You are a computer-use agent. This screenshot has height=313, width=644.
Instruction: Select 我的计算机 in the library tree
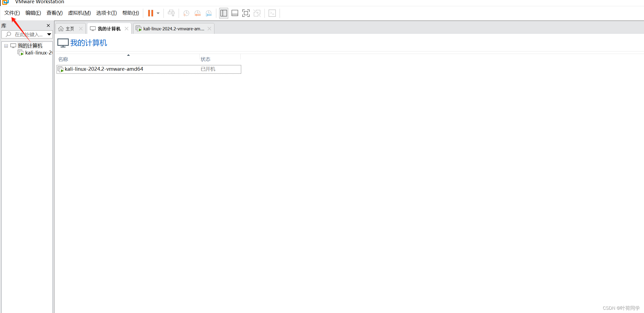coord(30,46)
